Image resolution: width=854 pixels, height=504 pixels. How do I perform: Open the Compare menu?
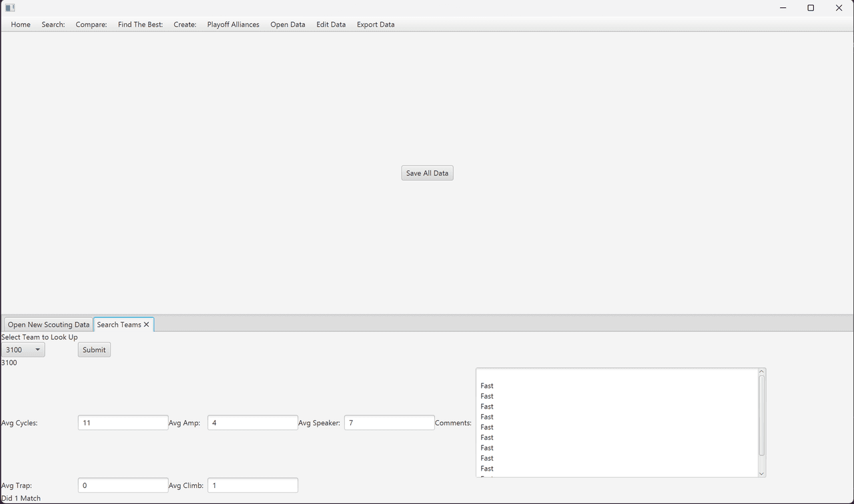(91, 25)
